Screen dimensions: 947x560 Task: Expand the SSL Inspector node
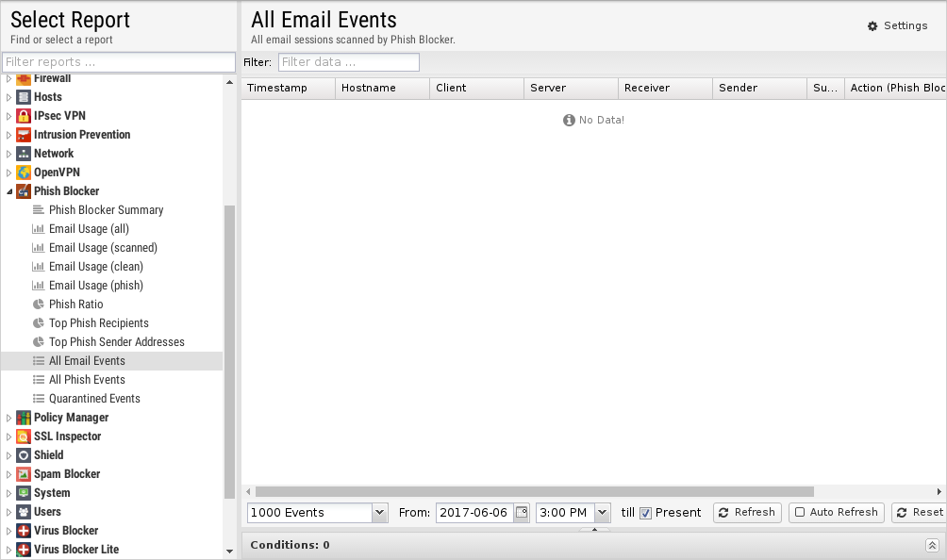tap(8, 436)
